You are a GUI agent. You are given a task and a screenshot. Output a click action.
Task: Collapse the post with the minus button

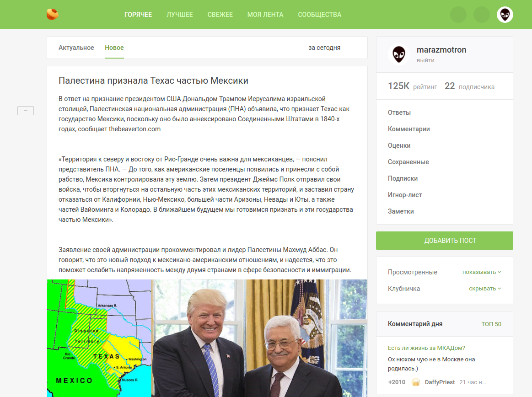26,111
